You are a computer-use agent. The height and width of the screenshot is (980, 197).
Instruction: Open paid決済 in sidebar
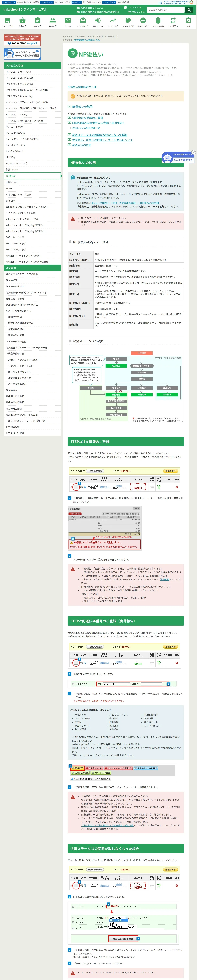click(32, 200)
